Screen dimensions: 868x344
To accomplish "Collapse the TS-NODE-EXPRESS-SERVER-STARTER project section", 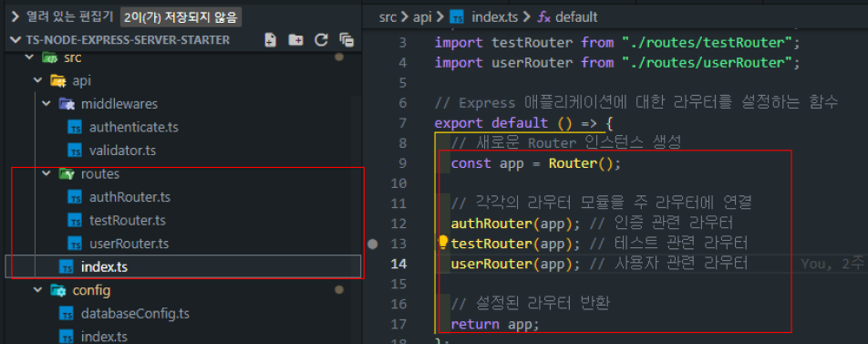I will pyautogui.click(x=15, y=40).
